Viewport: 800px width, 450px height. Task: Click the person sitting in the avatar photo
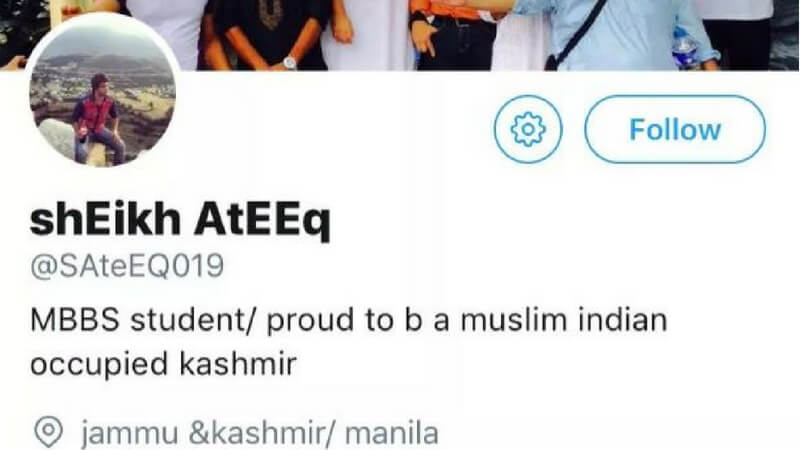[98, 119]
